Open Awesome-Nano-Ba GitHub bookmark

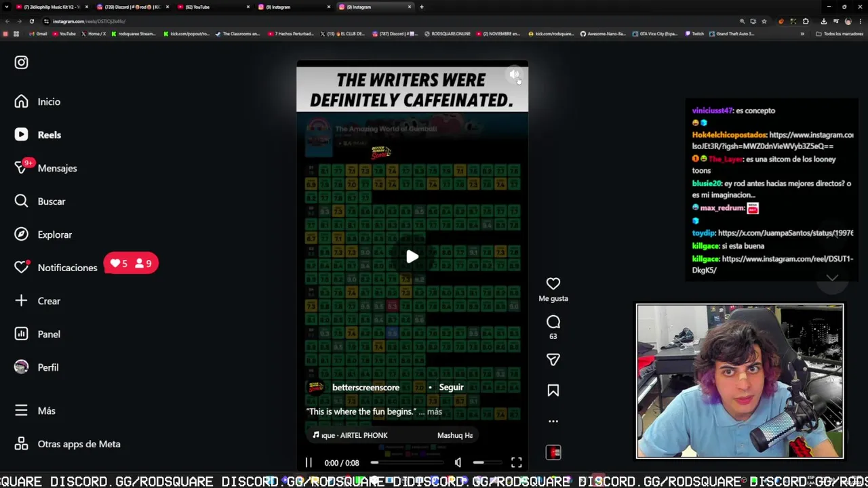click(x=603, y=34)
